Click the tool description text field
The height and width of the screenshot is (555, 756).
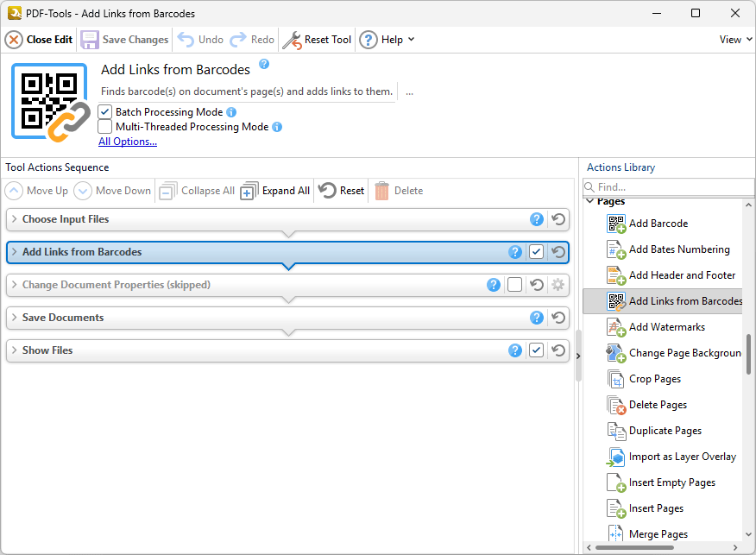pos(247,91)
